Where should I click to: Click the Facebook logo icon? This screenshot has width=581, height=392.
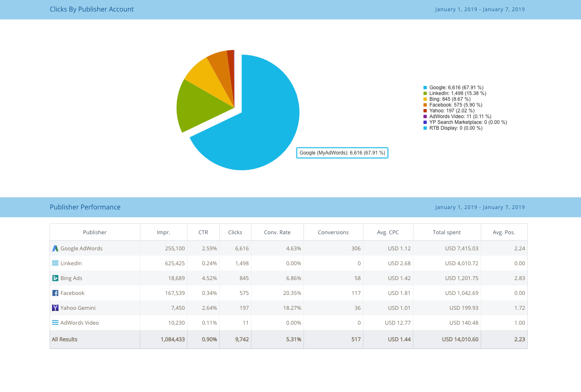pyautogui.click(x=55, y=293)
